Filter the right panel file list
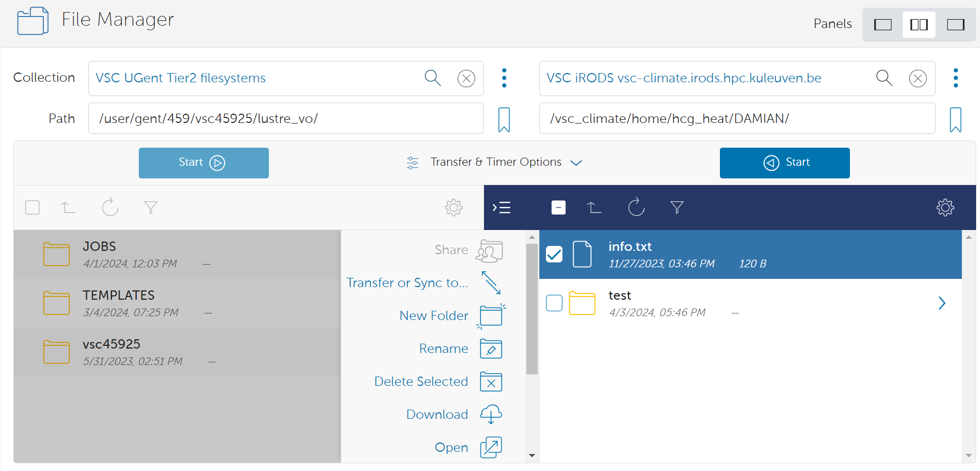Screen dimensions: 980x471 pyautogui.click(x=677, y=208)
